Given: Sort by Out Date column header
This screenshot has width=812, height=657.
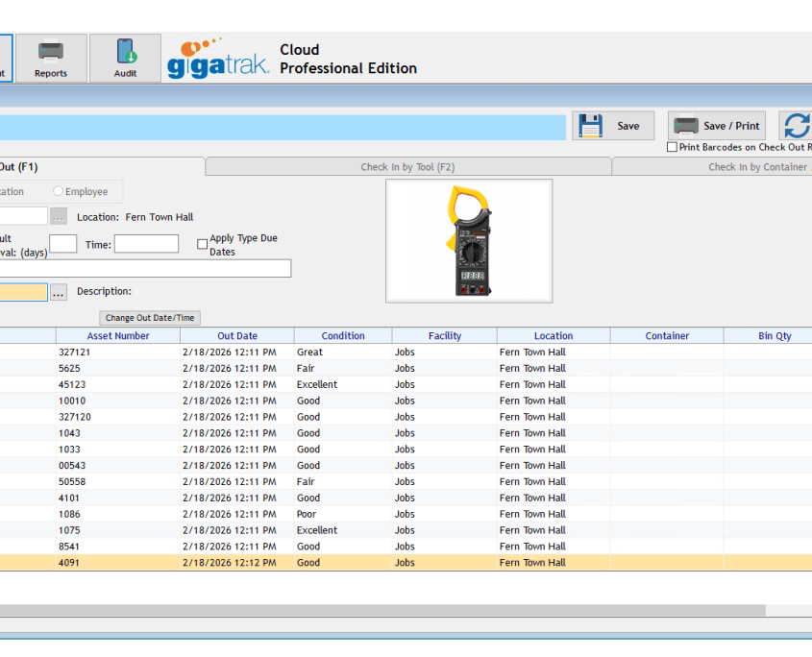Looking at the screenshot, I should point(237,335).
